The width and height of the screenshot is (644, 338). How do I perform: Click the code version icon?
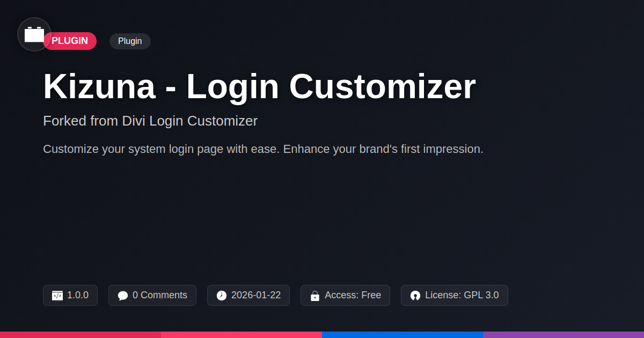[x=57, y=296]
